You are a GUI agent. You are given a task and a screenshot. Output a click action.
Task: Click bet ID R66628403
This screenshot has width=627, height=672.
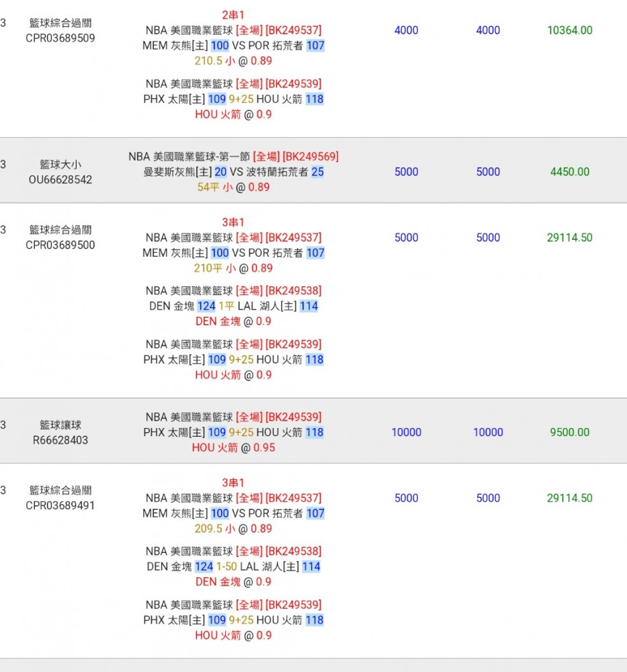(60, 440)
